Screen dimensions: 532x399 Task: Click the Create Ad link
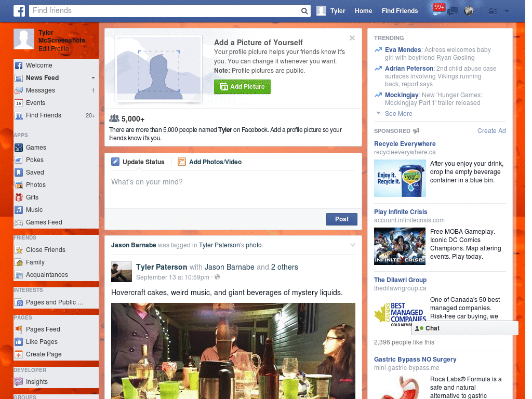point(491,131)
